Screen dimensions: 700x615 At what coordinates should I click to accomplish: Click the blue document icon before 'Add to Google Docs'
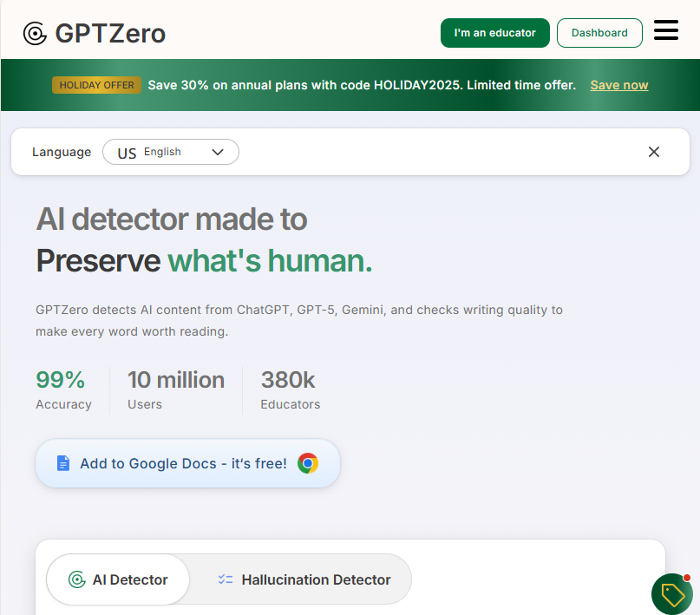[x=62, y=463]
